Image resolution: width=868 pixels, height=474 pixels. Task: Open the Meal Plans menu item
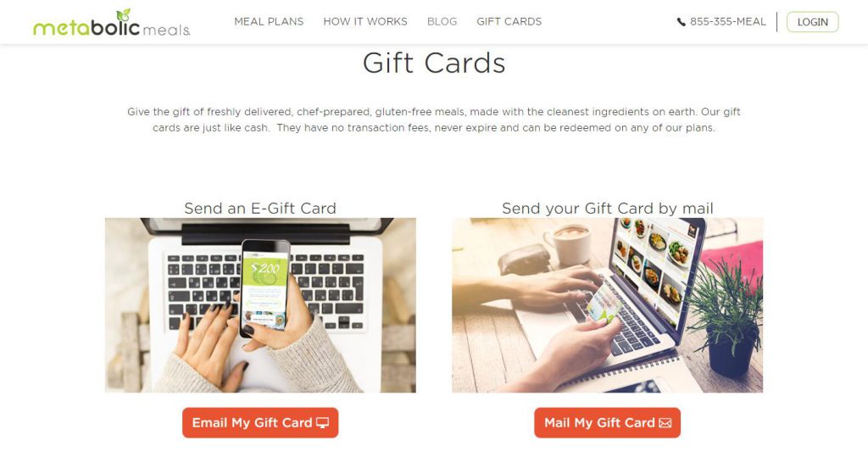point(269,21)
